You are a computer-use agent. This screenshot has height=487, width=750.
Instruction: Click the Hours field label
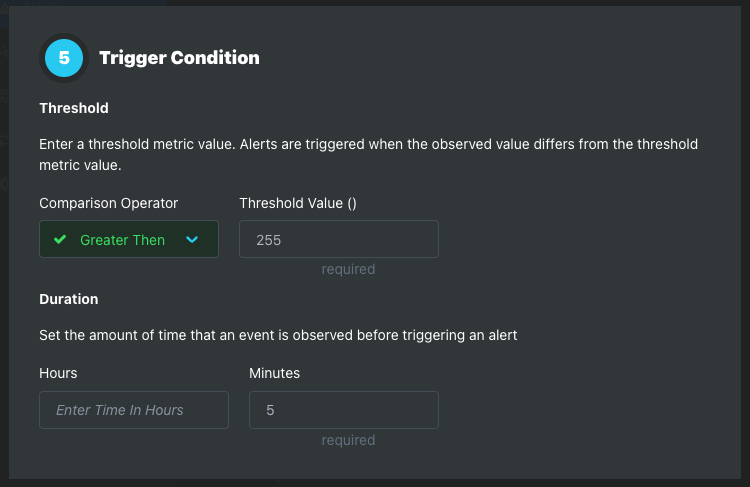click(58, 373)
